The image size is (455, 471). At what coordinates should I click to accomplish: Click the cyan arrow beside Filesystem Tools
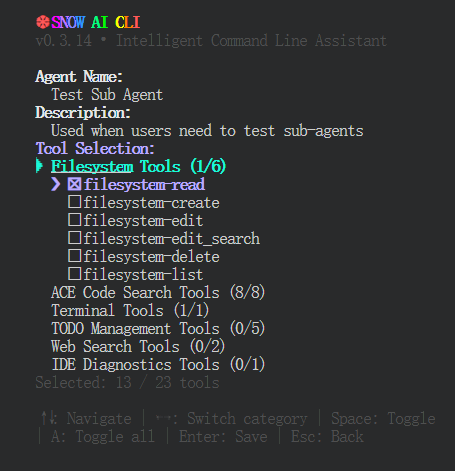click(39, 166)
